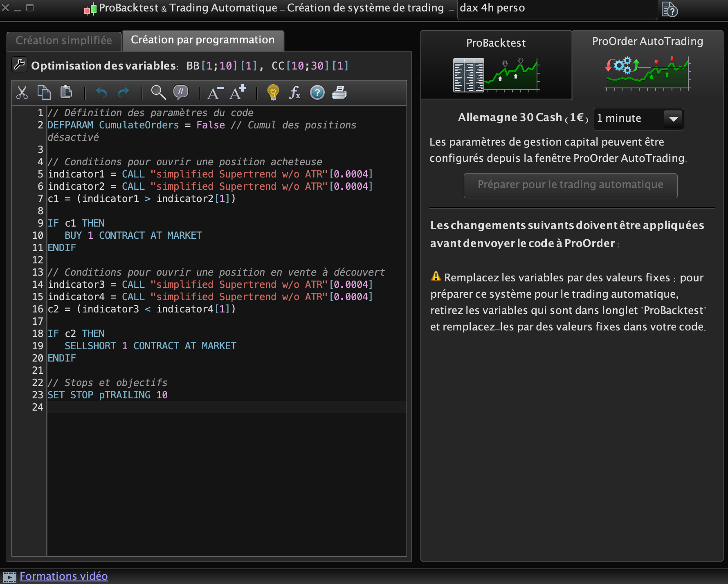Toggle comment on selected code
The width and height of the screenshot is (728, 584).
180,93
